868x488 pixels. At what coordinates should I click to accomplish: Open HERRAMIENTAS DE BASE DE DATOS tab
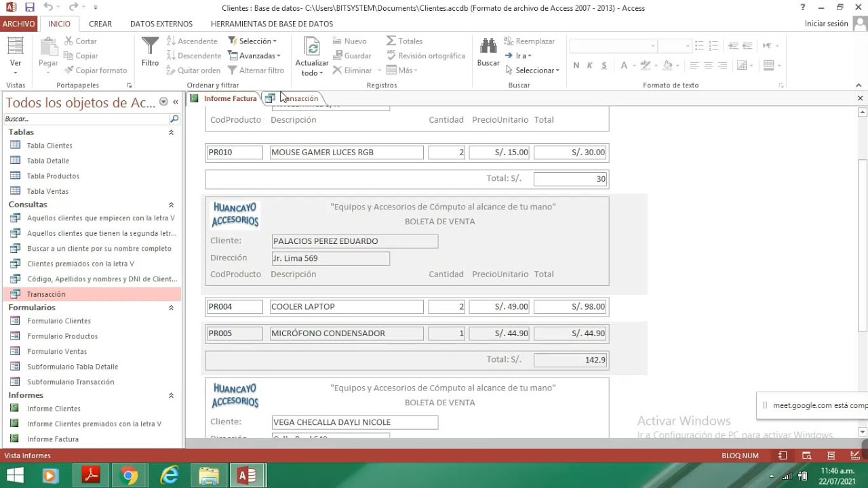(272, 24)
